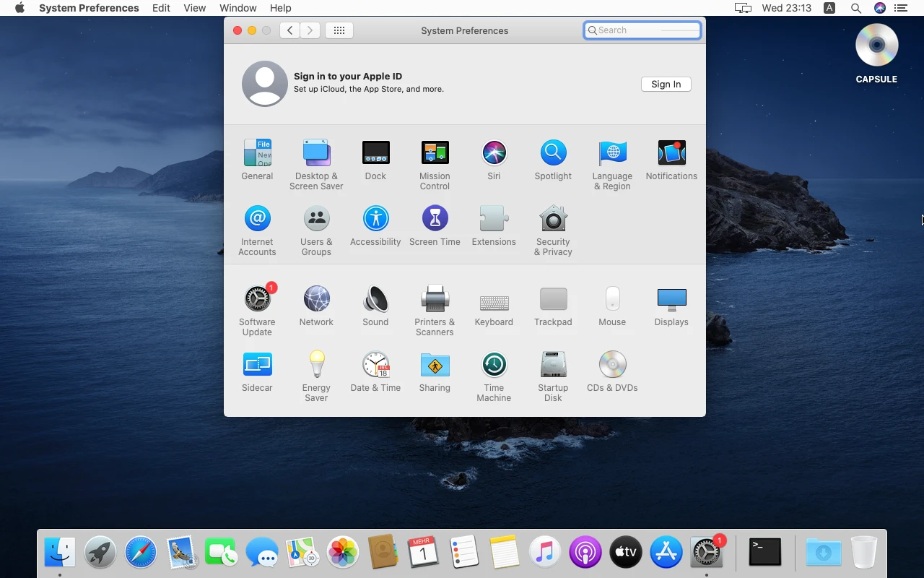The height and width of the screenshot is (578, 924).
Task: Show all preferences grid button
Action: (x=339, y=30)
